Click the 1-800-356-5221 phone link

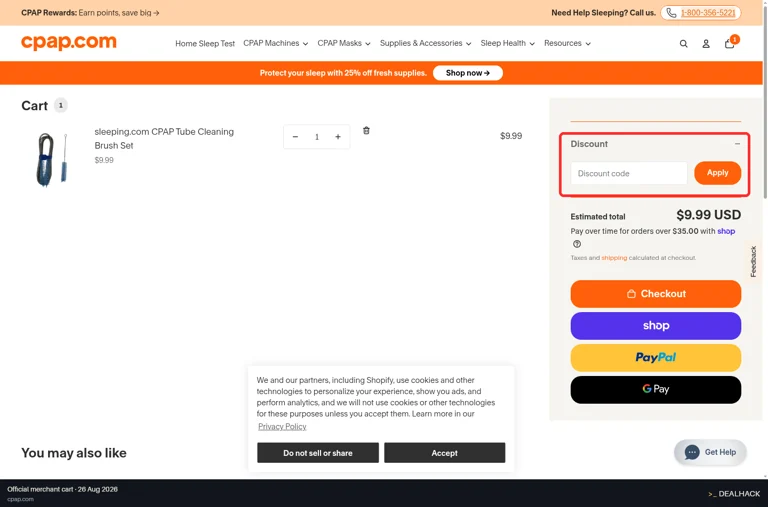coord(708,13)
